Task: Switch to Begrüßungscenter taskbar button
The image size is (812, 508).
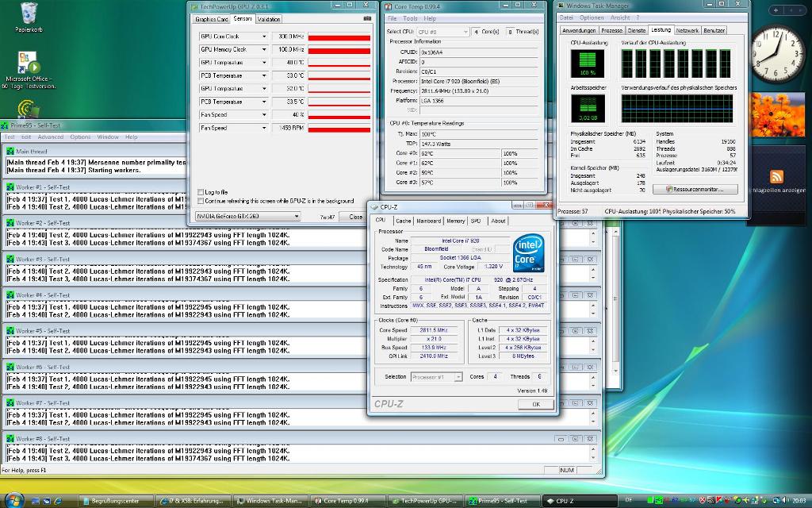Action: click(x=117, y=501)
